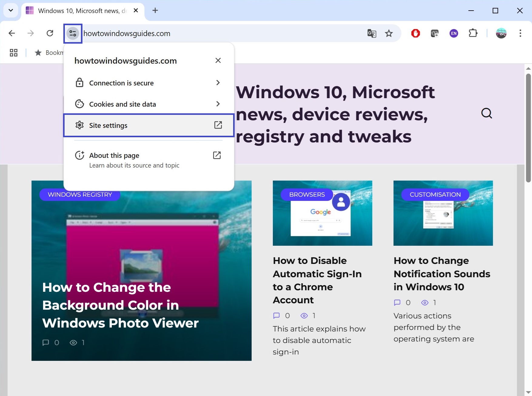
Task: Select the Windows 10, Microsoft news tab
Action: [x=83, y=11]
